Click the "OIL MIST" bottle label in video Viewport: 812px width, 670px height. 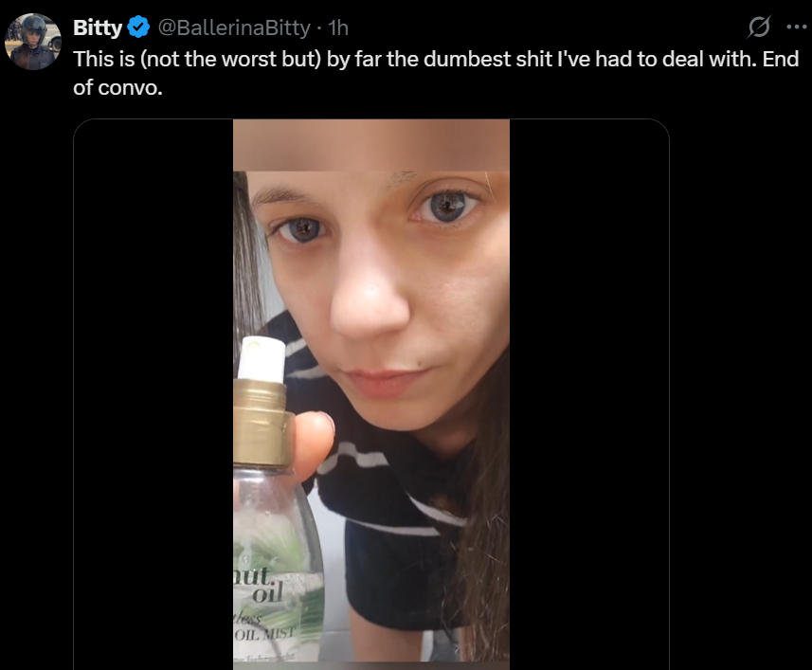[264, 633]
